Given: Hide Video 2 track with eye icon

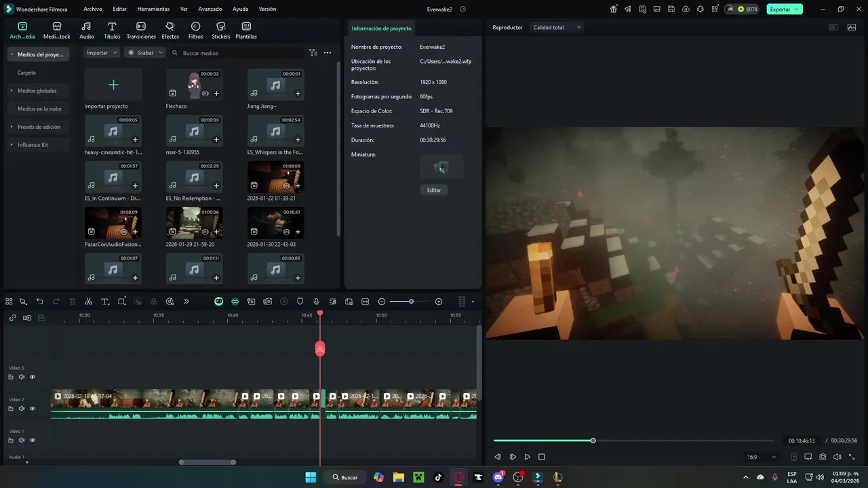Looking at the screenshot, I should click(x=33, y=409).
